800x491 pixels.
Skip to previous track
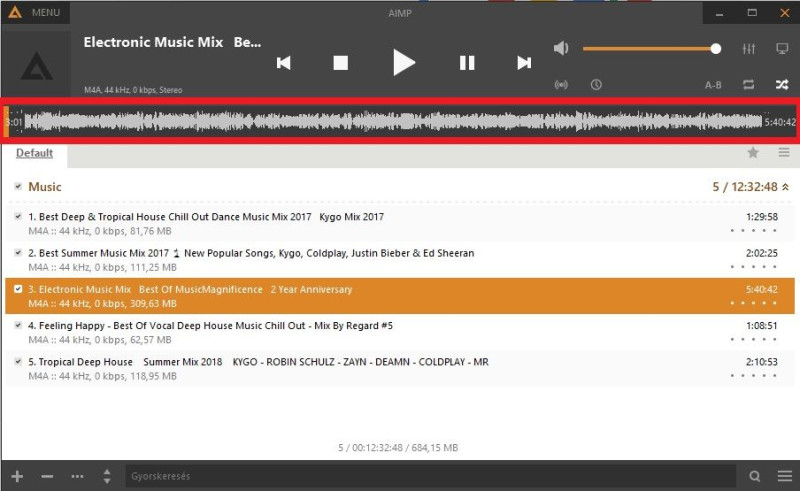(284, 63)
